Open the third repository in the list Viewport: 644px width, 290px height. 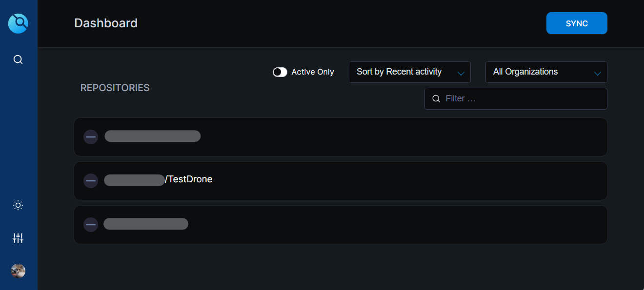pyautogui.click(x=341, y=225)
